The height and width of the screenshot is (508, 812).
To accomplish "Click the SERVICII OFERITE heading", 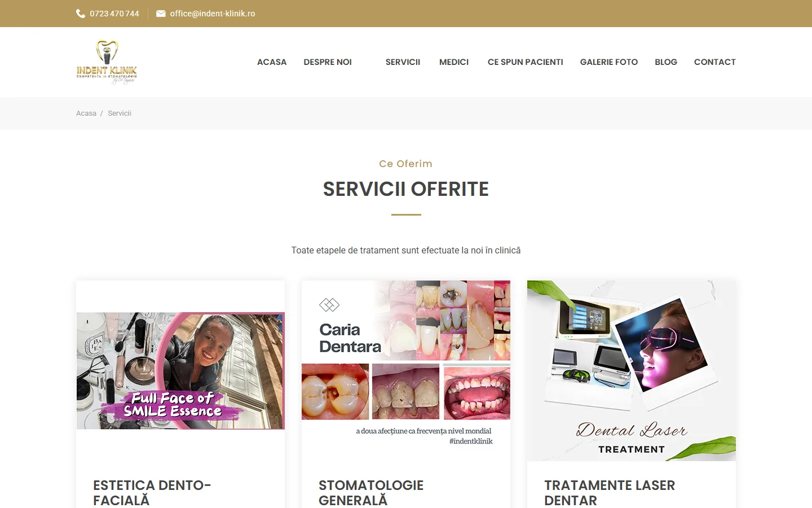I will click(406, 189).
